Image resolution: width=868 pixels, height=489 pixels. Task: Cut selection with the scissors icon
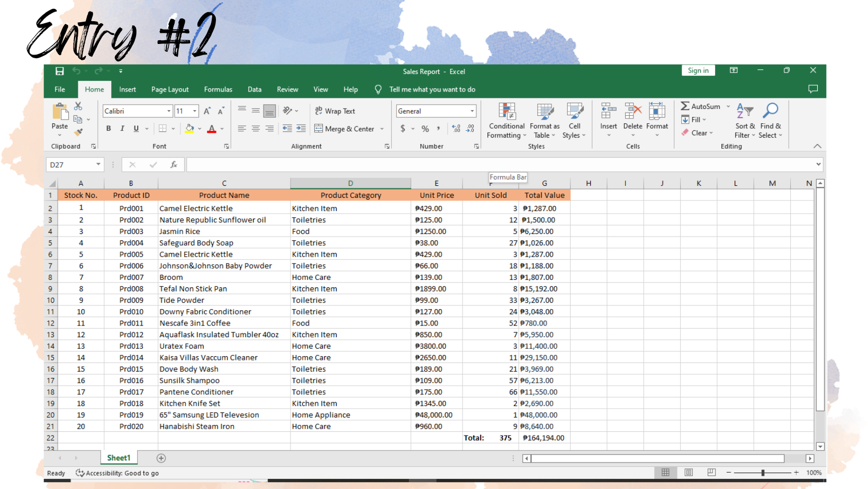pyautogui.click(x=78, y=106)
